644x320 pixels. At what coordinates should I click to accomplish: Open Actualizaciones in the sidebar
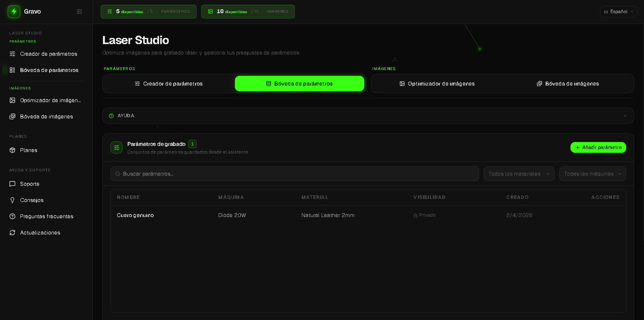coord(40,233)
